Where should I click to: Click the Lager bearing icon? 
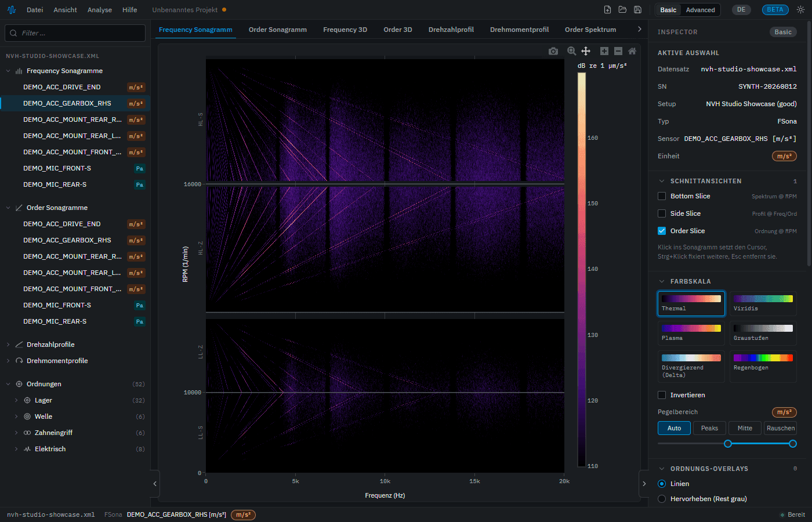[x=27, y=400]
